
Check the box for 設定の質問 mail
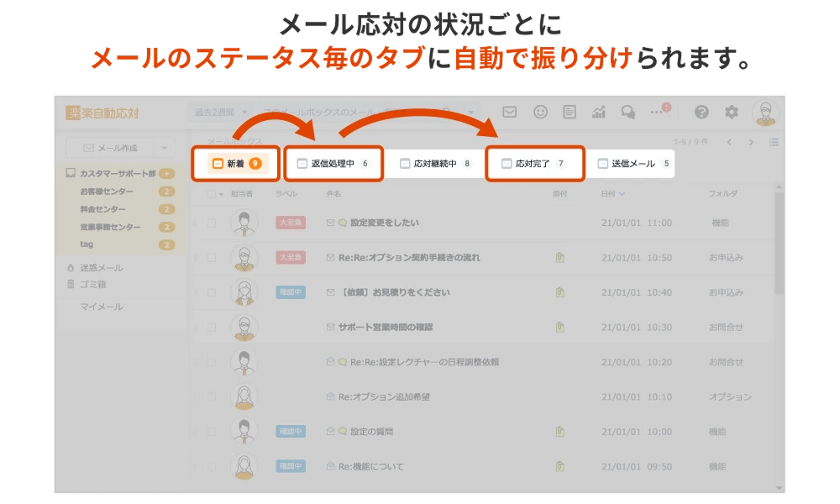point(212,432)
